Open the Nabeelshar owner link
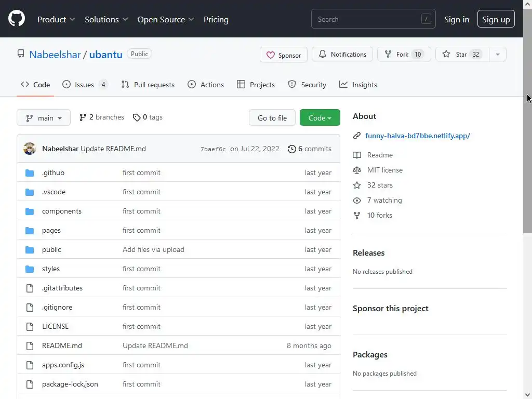This screenshot has height=399, width=532. (x=55, y=54)
